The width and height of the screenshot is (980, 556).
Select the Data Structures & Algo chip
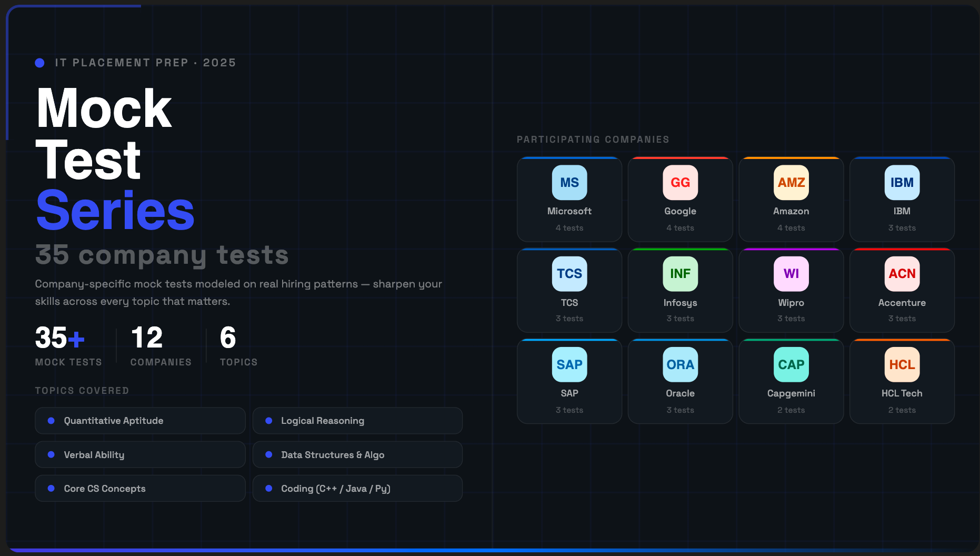357,454
